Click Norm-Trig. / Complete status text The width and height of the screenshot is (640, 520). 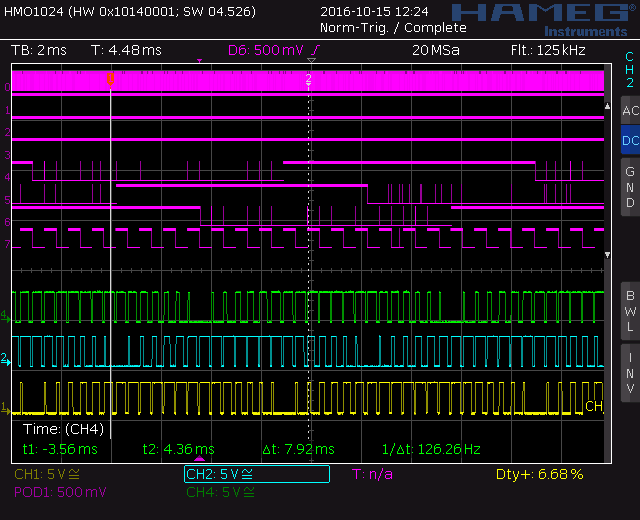click(x=393, y=28)
